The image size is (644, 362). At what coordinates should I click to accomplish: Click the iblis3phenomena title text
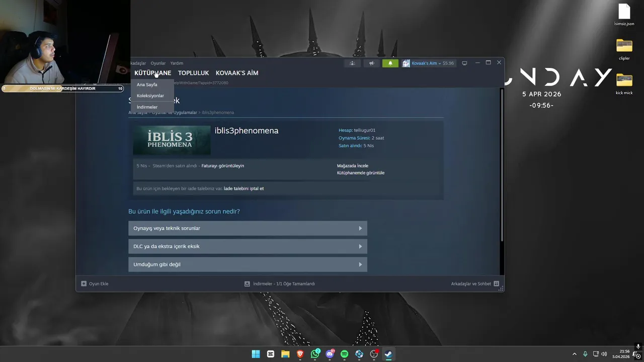click(x=247, y=131)
